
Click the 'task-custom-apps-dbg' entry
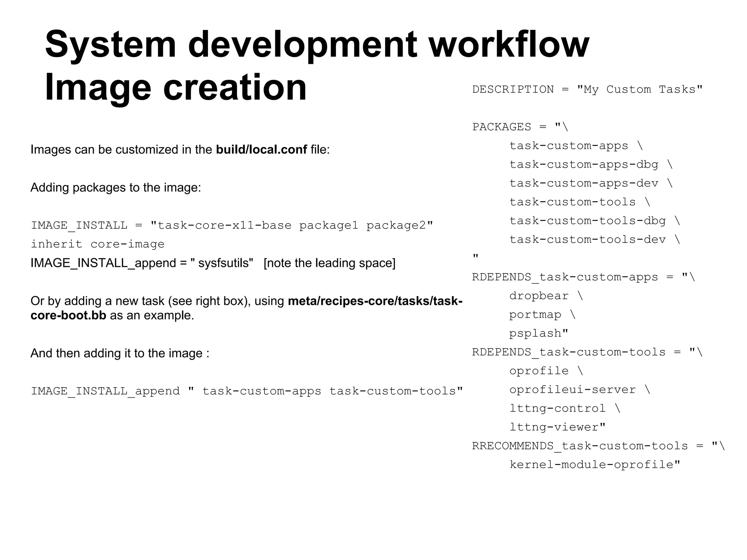pos(584,164)
